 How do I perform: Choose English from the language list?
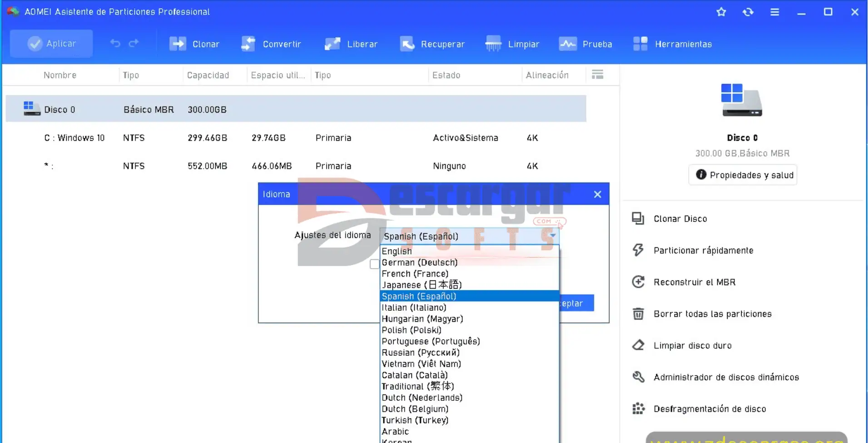[469, 251]
